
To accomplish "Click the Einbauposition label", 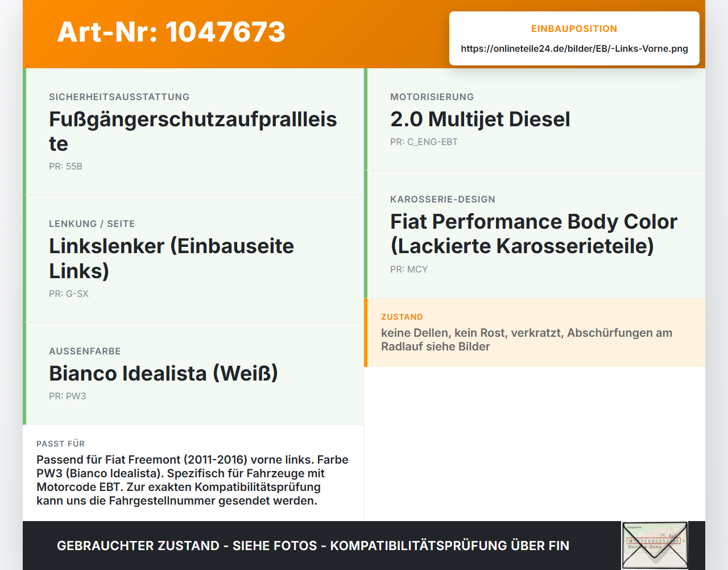I will coord(574,29).
